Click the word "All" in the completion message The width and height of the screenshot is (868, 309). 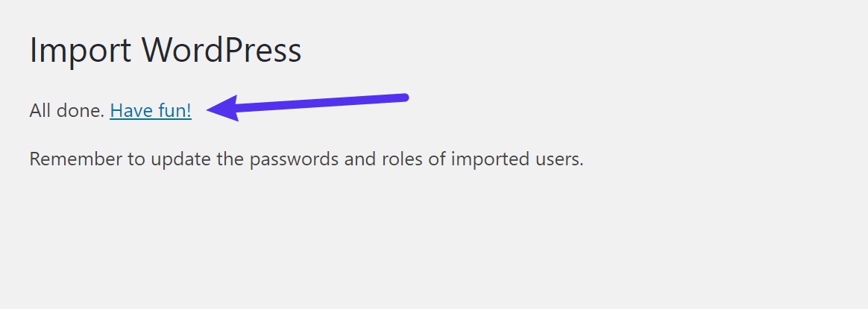pyautogui.click(x=40, y=111)
